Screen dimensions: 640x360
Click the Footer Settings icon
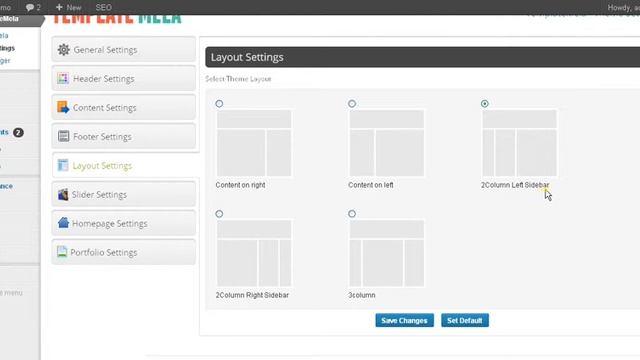click(x=63, y=136)
